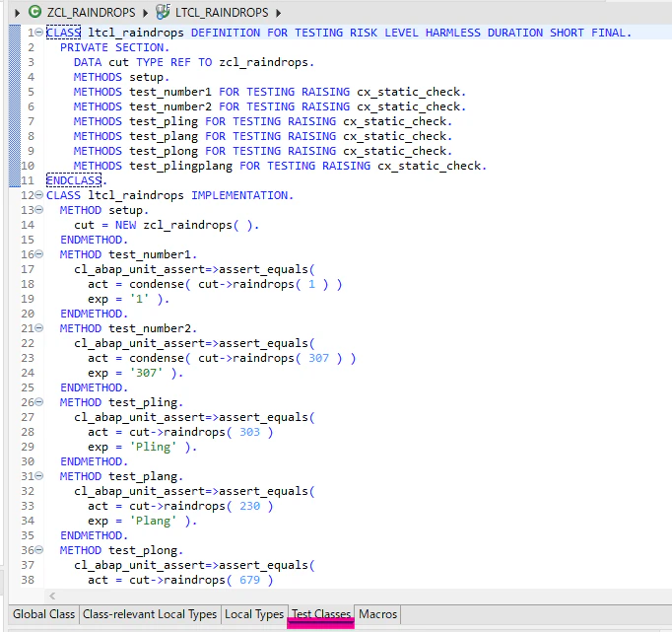Switch to the Macros tab
The width and height of the screenshot is (672, 632).
[x=378, y=614]
